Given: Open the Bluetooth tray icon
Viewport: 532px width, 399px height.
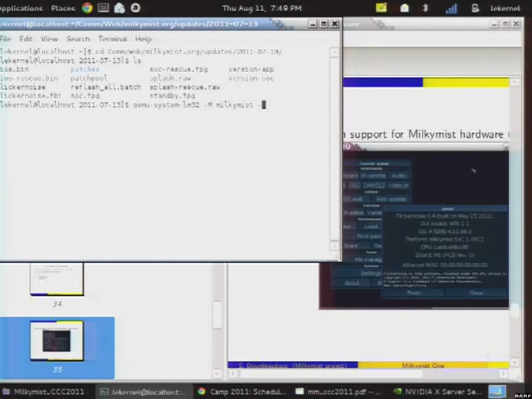Looking at the screenshot, I should [x=425, y=8].
